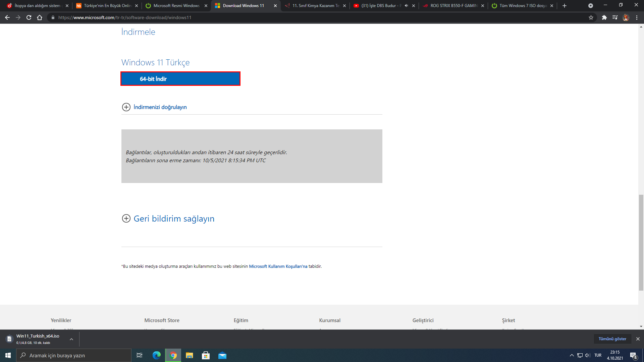Open the notification center icon
The height and width of the screenshot is (362, 644).
click(634, 355)
